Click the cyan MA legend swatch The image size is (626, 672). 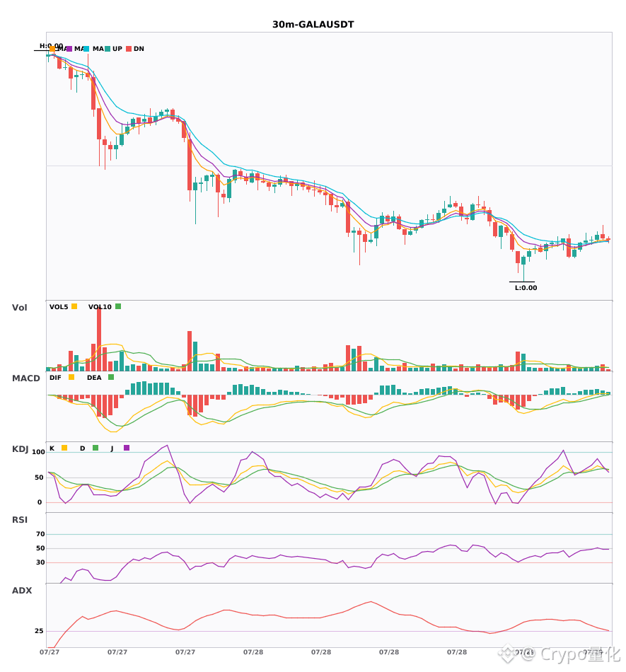pos(86,49)
